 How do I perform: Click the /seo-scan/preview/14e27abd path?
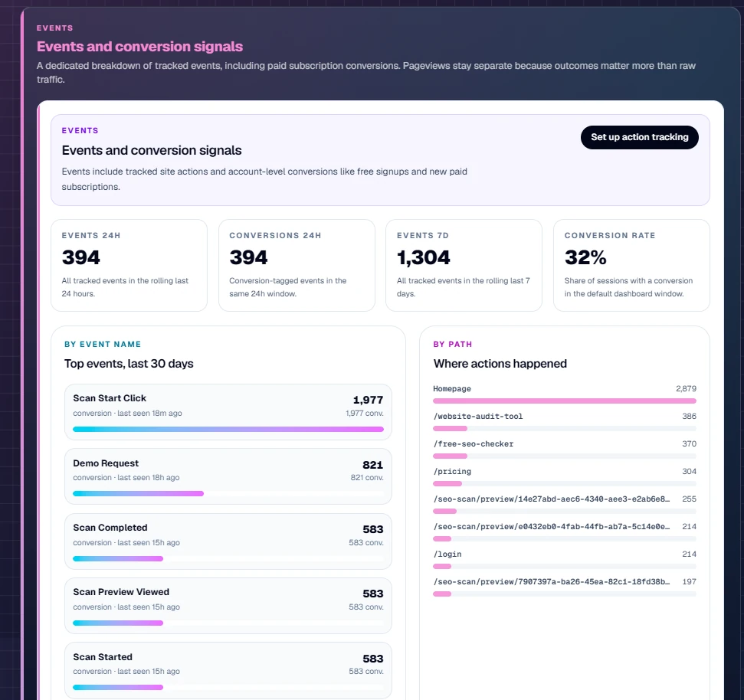(552, 499)
